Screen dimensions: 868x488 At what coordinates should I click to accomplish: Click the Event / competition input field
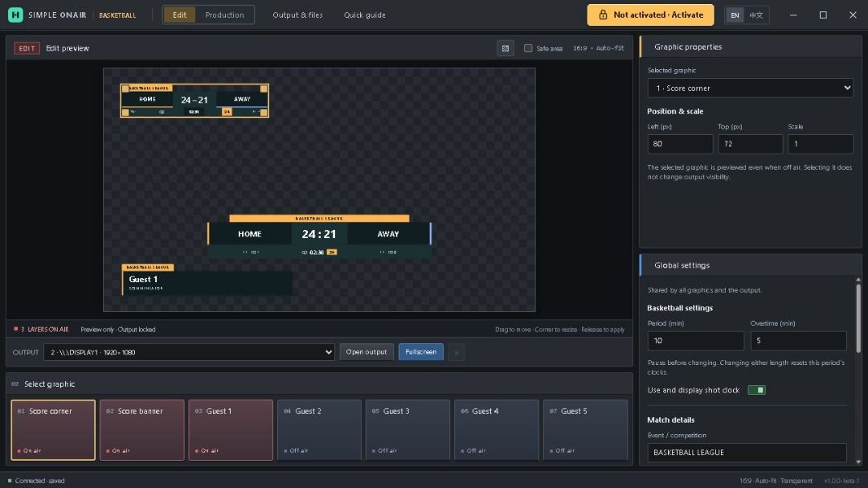tap(747, 453)
